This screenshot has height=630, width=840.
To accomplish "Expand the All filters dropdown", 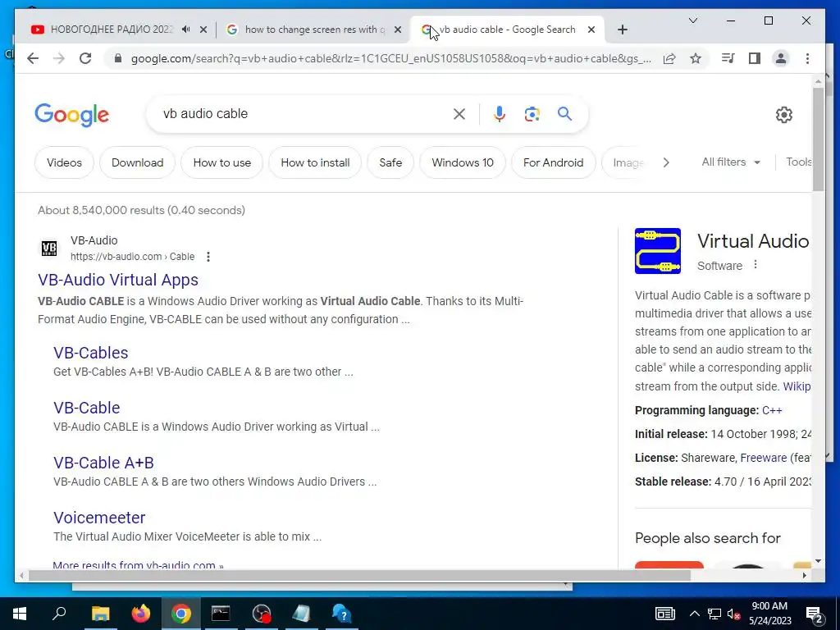I will coord(731,162).
